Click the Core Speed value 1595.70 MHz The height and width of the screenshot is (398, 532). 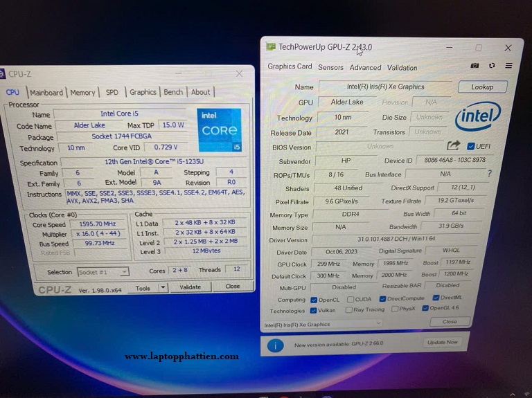pyautogui.click(x=98, y=224)
